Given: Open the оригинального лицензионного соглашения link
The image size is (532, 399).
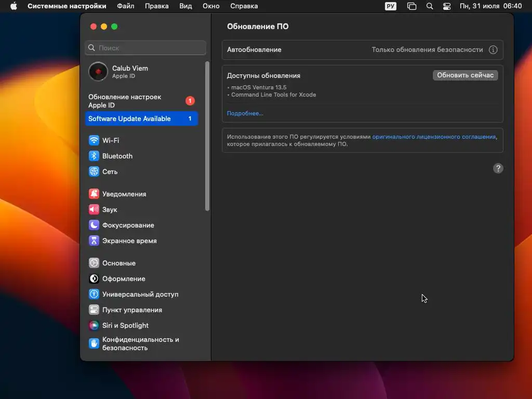Looking at the screenshot, I should pyautogui.click(x=434, y=137).
